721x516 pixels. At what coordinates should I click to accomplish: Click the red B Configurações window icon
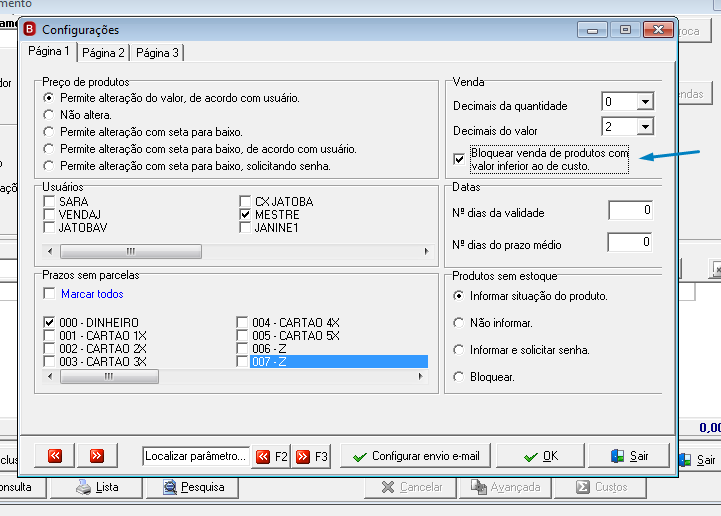pyautogui.click(x=29, y=29)
